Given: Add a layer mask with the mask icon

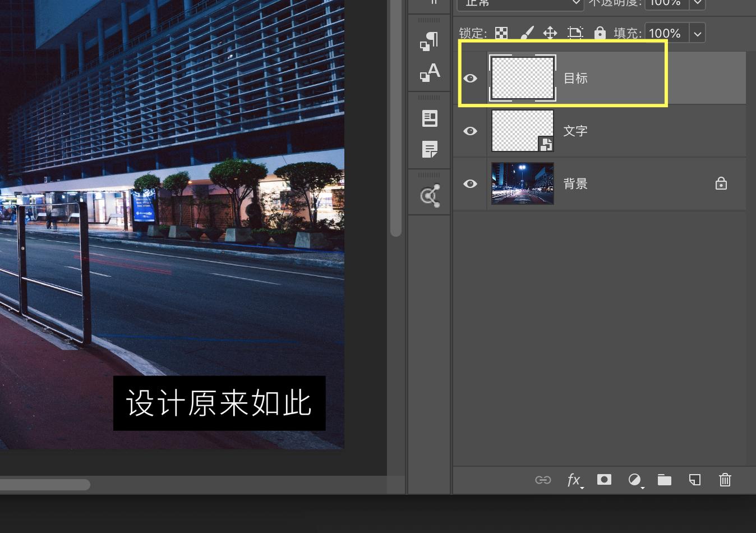Looking at the screenshot, I should 604,480.
